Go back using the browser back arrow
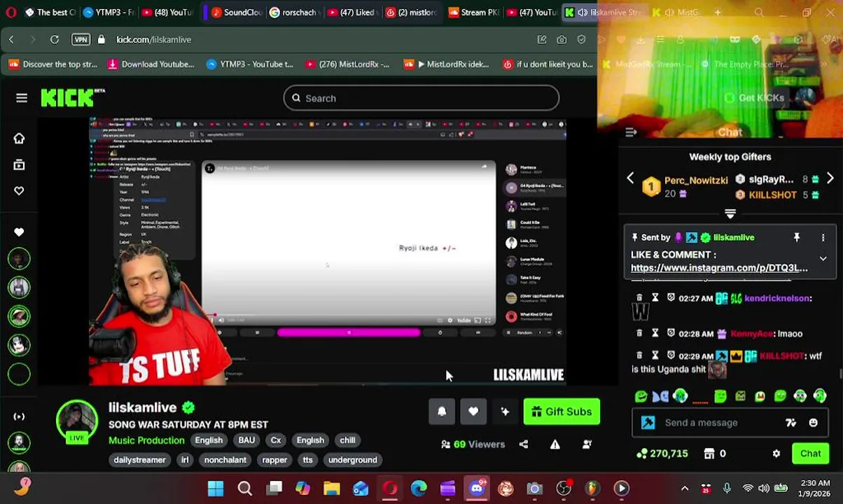The width and height of the screenshot is (843, 504). 11,40
